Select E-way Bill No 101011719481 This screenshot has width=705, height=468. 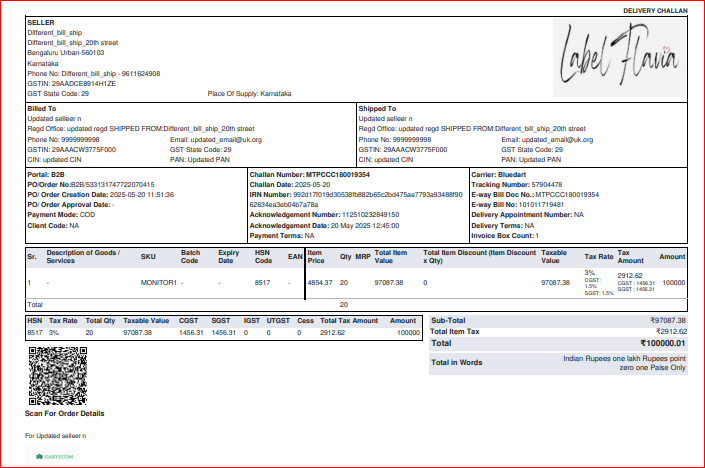pyautogui.click(x=518, y=205)
